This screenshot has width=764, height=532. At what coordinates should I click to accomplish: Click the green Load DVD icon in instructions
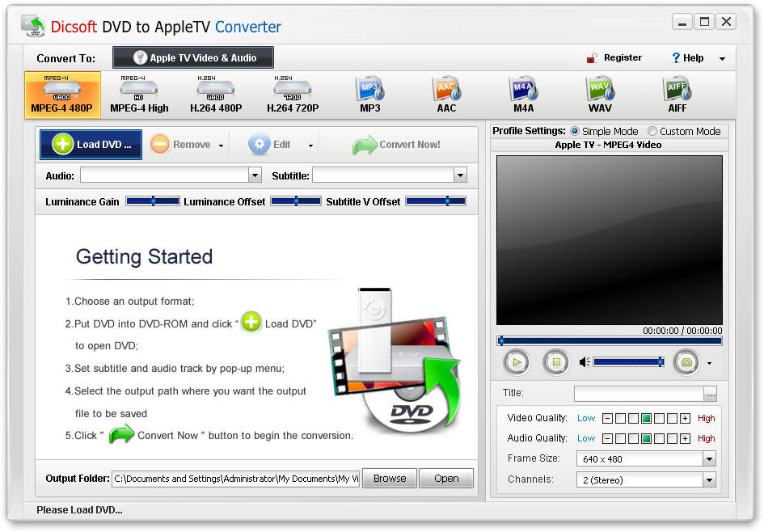pyautogui.click(x=251, y=322)
